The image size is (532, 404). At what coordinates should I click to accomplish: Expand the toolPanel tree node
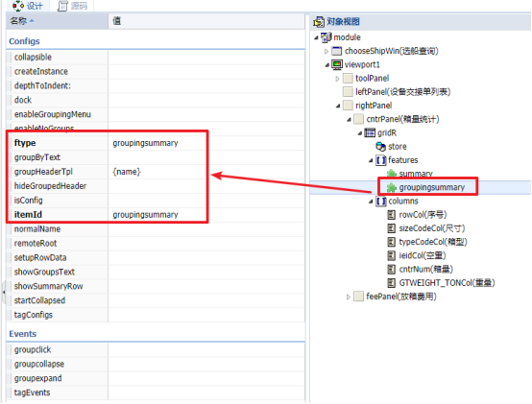337,79
